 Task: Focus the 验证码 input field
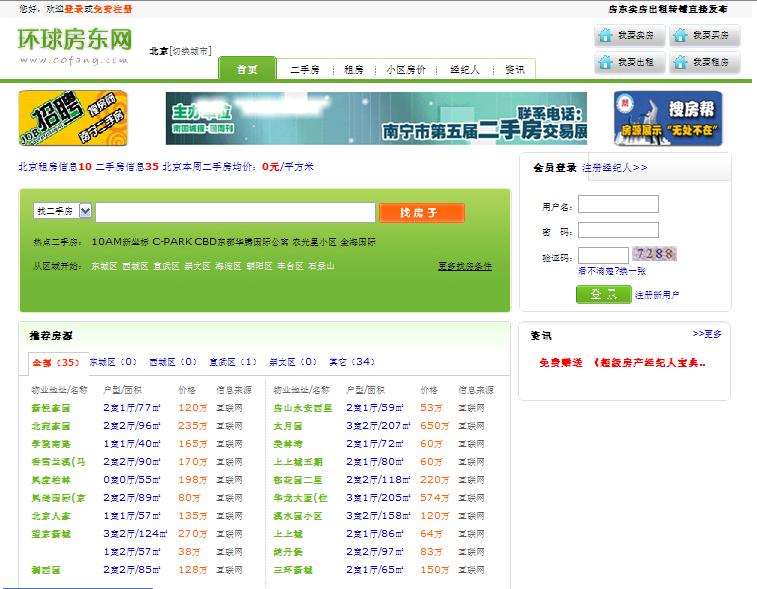click(603, 255)
